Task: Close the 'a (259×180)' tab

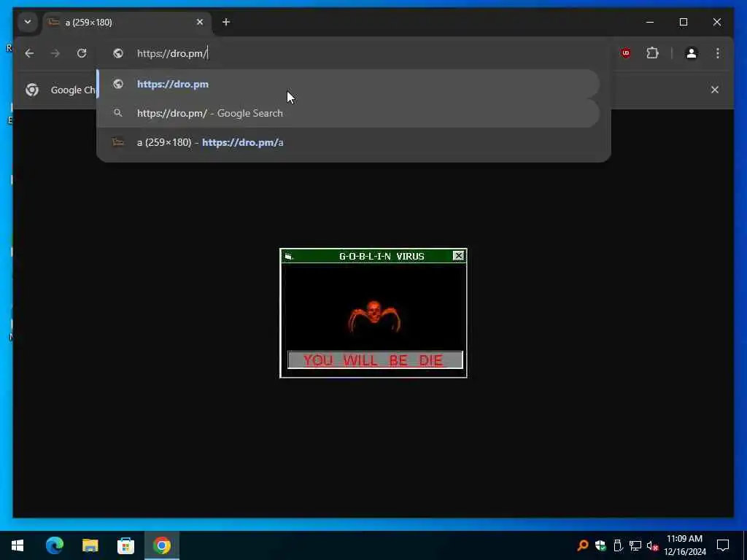Action: coord(200,22)
